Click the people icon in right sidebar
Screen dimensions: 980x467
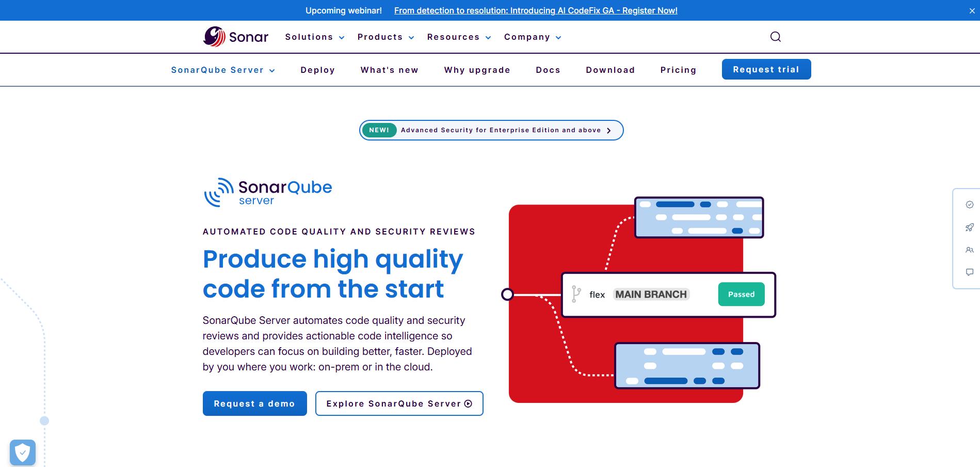[x=970, y=250]
